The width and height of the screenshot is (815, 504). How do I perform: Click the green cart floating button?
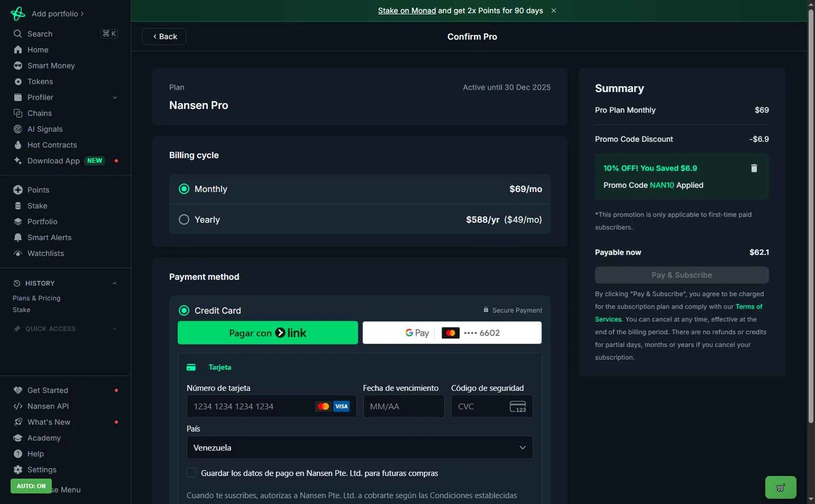click(x=781, y=488)
